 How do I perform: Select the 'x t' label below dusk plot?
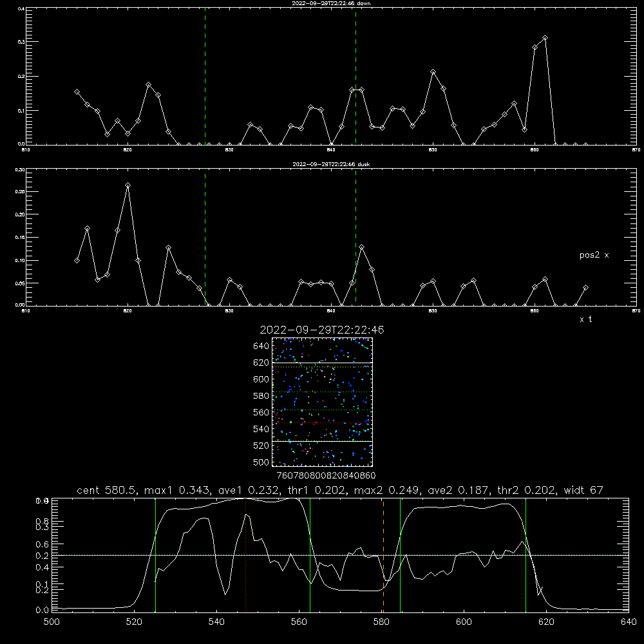(585, 319)
